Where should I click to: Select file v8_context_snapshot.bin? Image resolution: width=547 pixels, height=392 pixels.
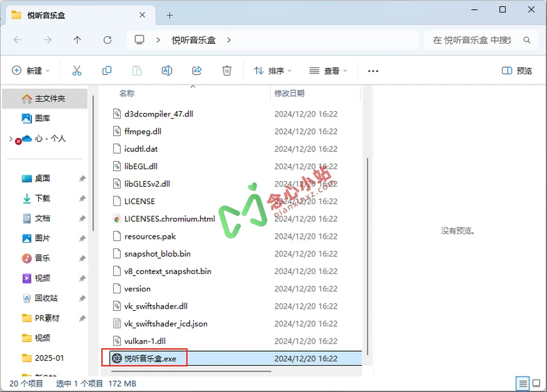(168, 271)
